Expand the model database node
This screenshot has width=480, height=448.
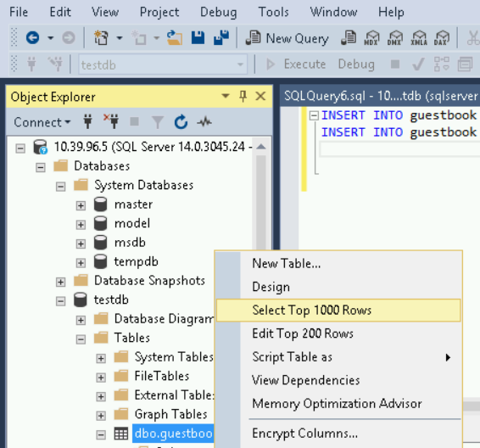coord(81,225)
